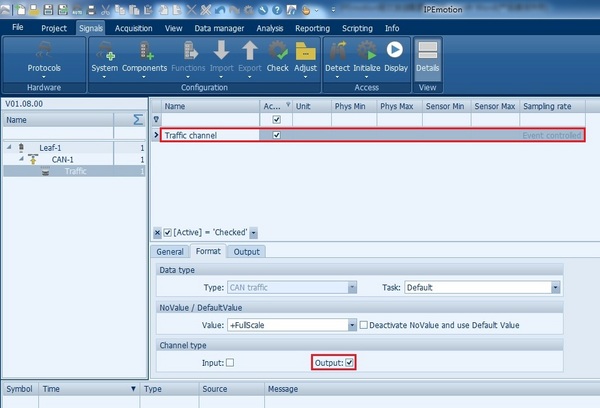This screenshot has width=600, height=408.
Task: Click the Copy icon in quick access toolbar
Action: tap(120, 10)
